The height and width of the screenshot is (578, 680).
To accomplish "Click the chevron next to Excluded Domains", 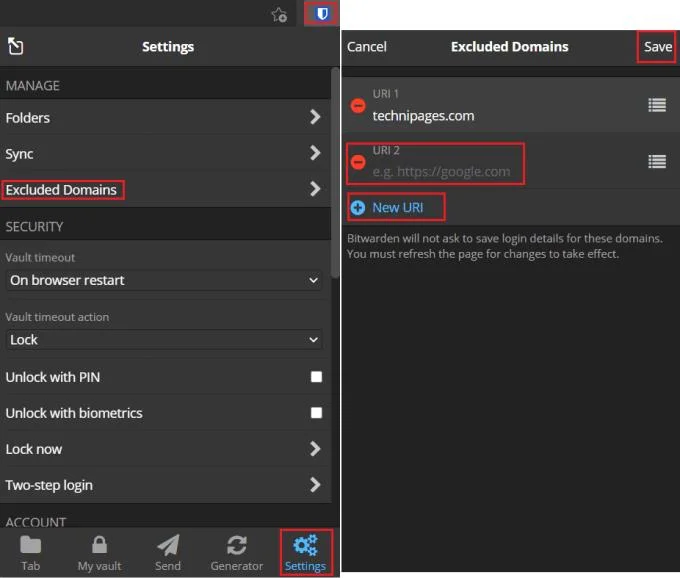I will click(315, 189).
